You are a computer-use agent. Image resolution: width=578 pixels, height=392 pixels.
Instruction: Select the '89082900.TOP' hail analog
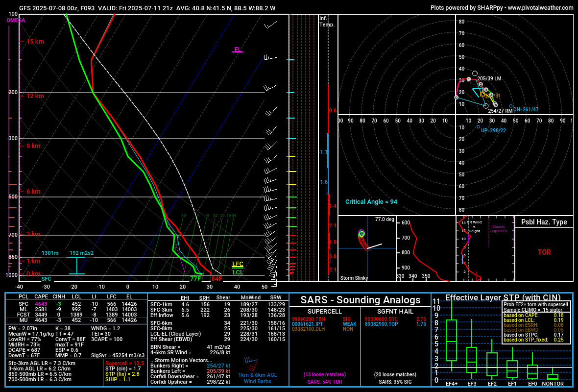click(381, 324)
